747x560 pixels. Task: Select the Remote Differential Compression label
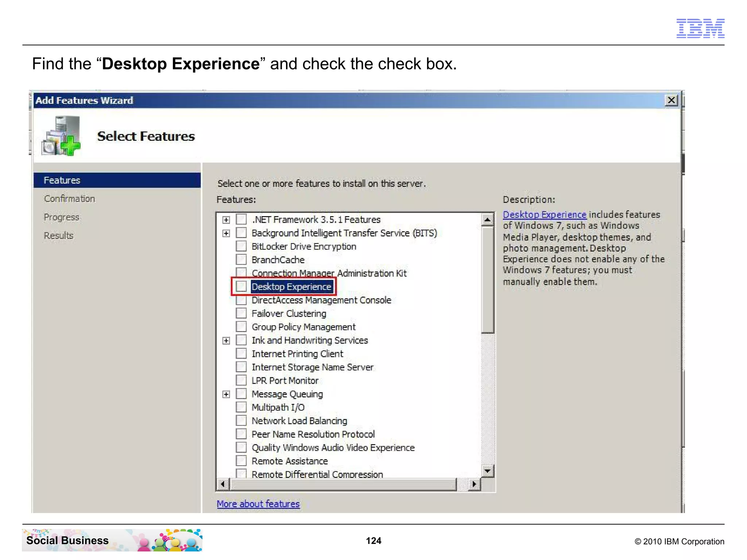[317, 474]
